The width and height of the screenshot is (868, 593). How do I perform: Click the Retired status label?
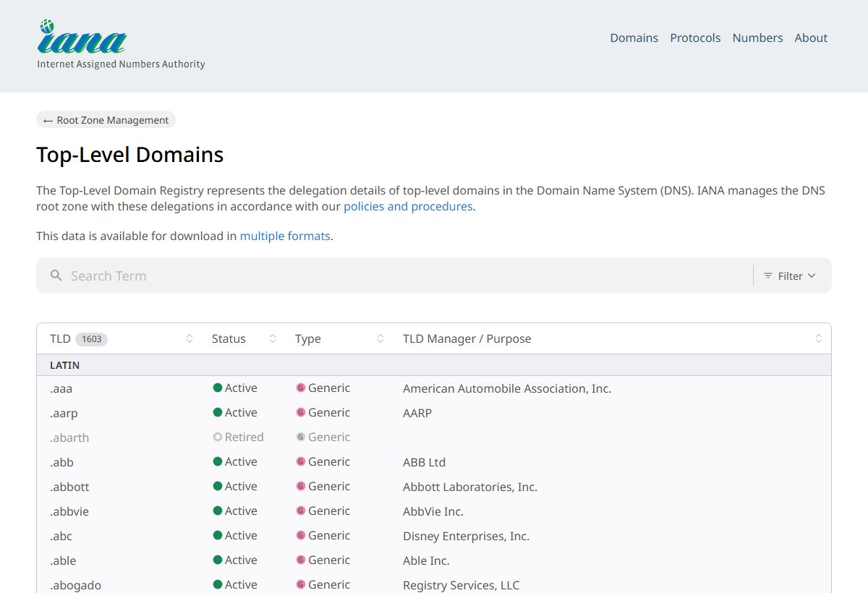pyautogui.click(x=244, y=438)
